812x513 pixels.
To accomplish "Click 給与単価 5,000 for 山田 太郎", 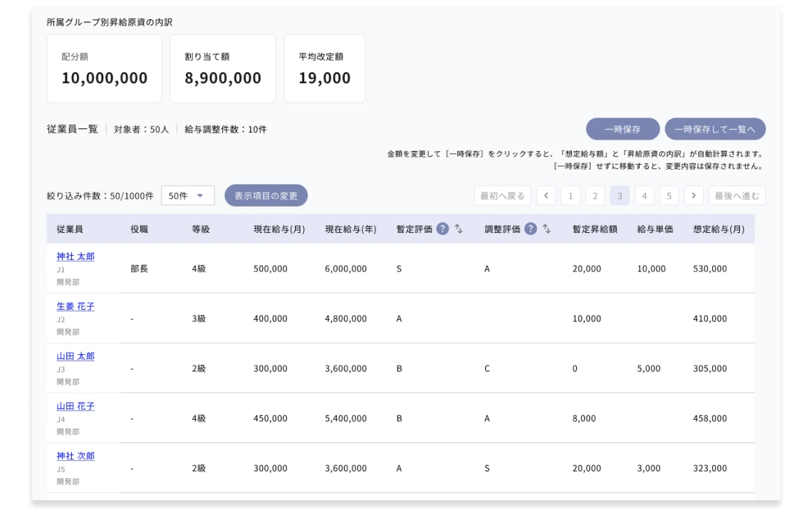I will (648, 368).
